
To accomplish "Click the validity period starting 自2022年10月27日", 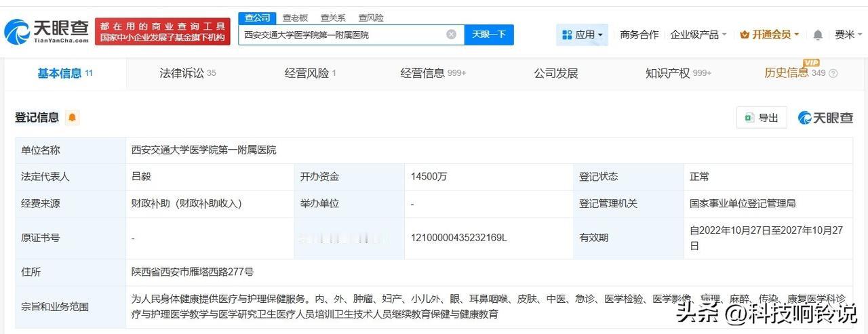I will [766, 238].
